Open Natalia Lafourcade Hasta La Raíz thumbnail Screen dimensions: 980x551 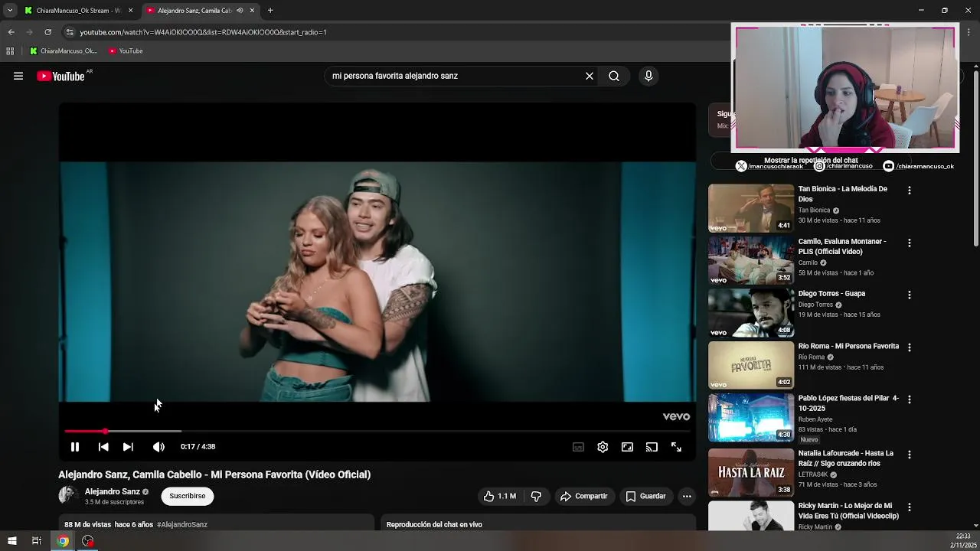click(x=751, y=472)
